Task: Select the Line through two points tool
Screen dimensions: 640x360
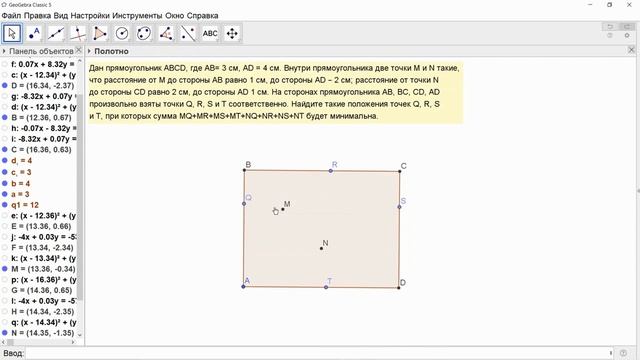Action: point(56,33)
